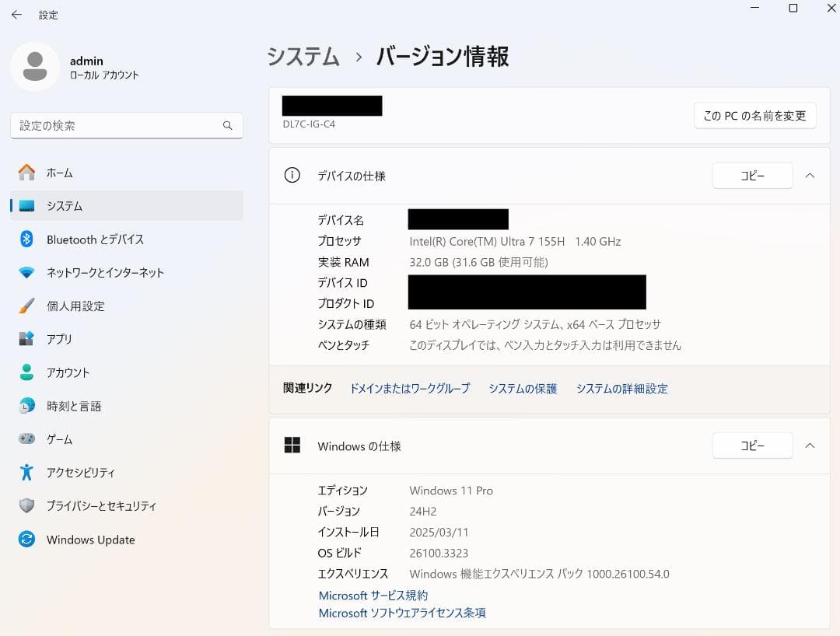This screenshot has height=636, width=840.
Task: Navigate back using the システム breadcrumb
Action: [303, 57]
